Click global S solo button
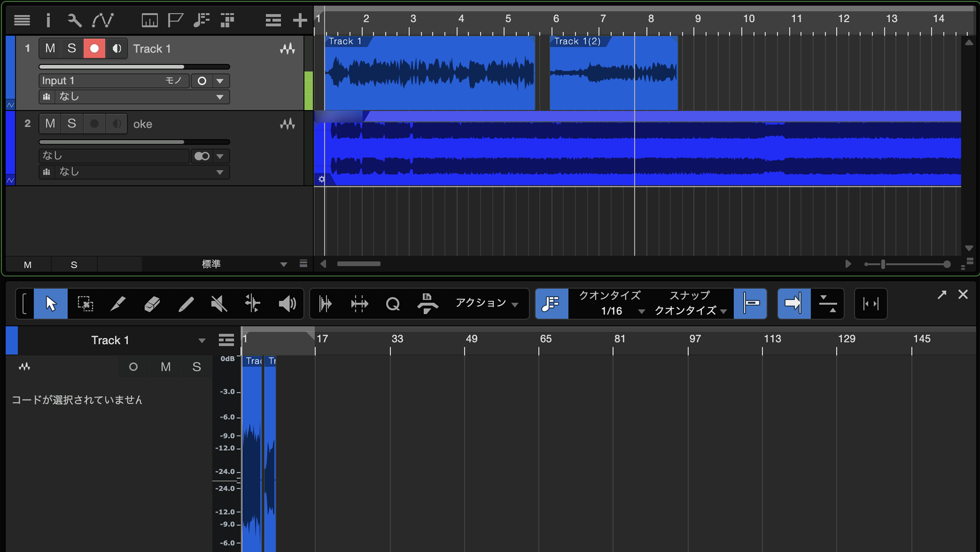The width and height of the screenshot is (980, 552). [x=74, y=265]
